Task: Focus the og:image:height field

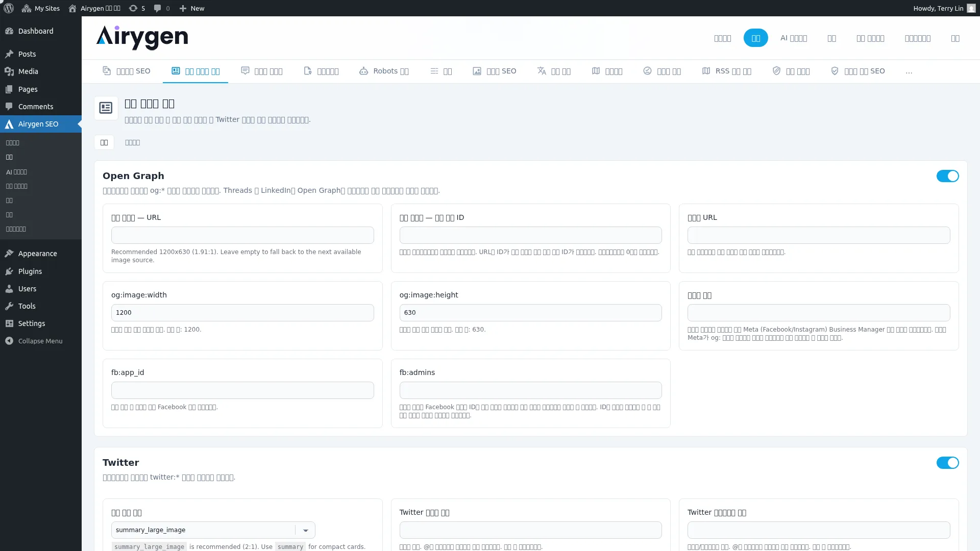Action: [x=530, y=313]
